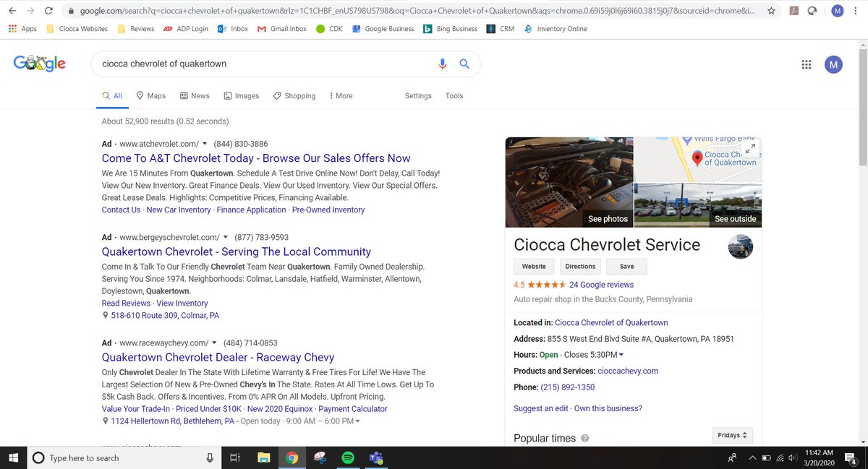868x469 pixels.
Task: Open Quakertown Chevrolet - Serving The Local Community
Action: [237, 251]
